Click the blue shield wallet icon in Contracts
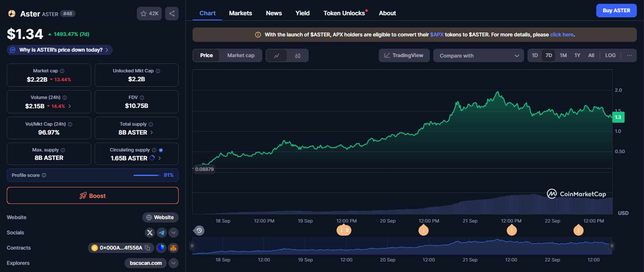Viewport: 644px width, 272px height. point(161,248)
